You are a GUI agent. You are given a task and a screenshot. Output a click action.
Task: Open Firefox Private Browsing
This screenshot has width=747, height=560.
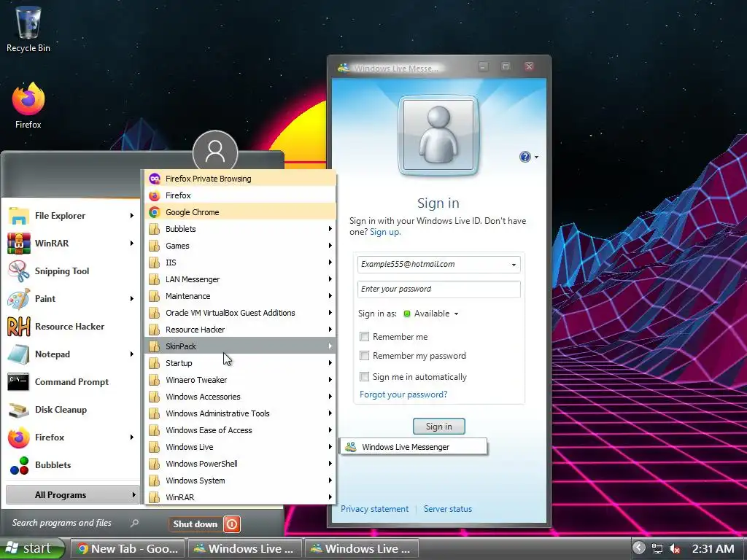click(240, 179)
